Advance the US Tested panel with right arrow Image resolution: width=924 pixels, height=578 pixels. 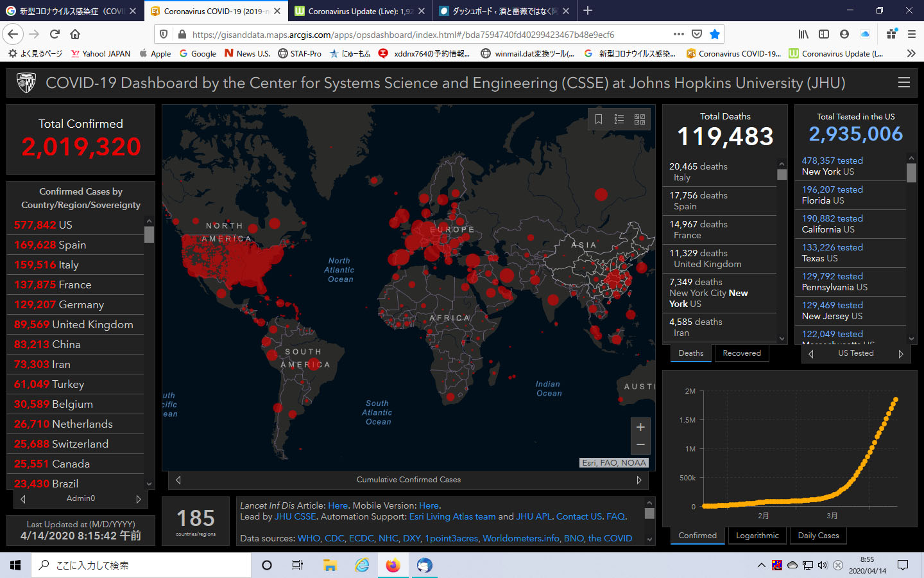coord(901,354)
